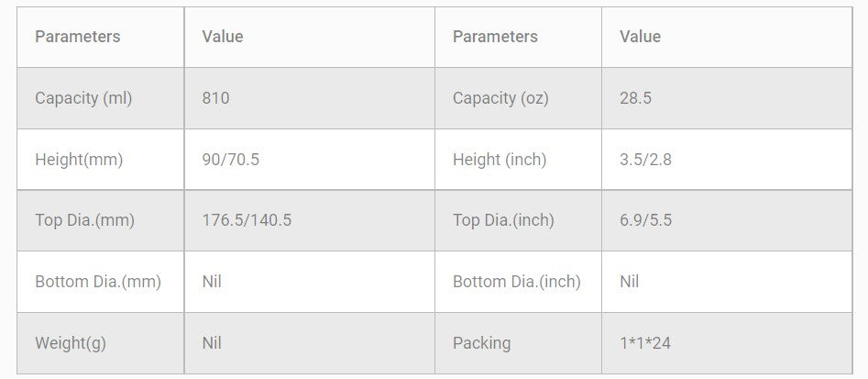
Task: Click the Capacity (ml) parameter cell
Action: click(x=83, y=98)
